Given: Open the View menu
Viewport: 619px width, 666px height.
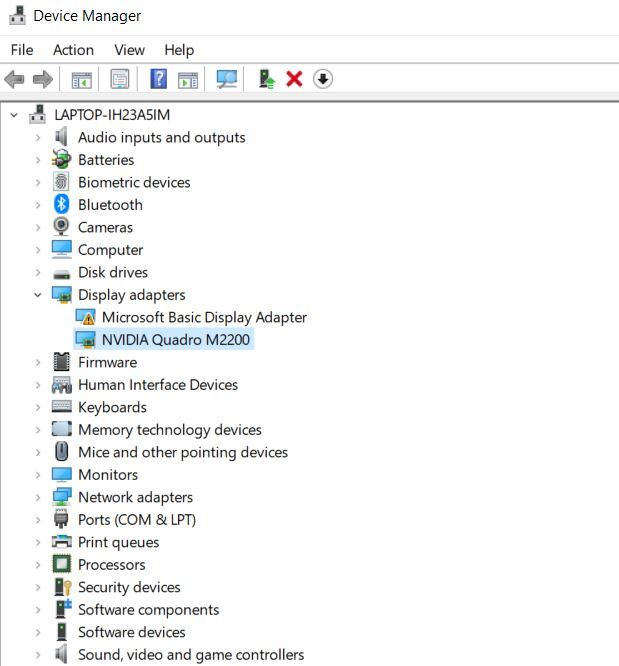Looking at the screenshot, I should 130,50.
